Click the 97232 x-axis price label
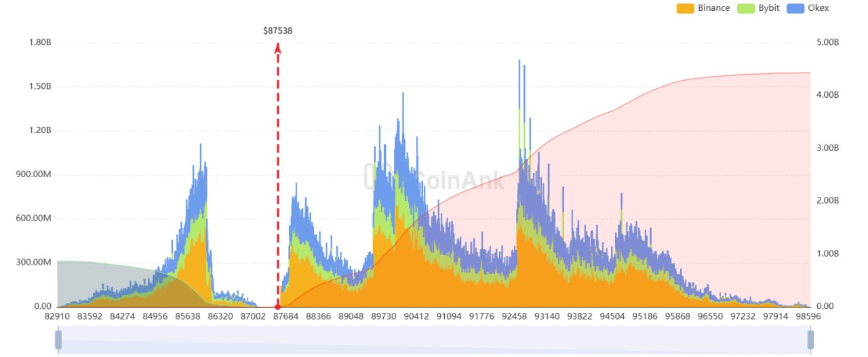Viewport: 868px width, 357px height. 743,316
